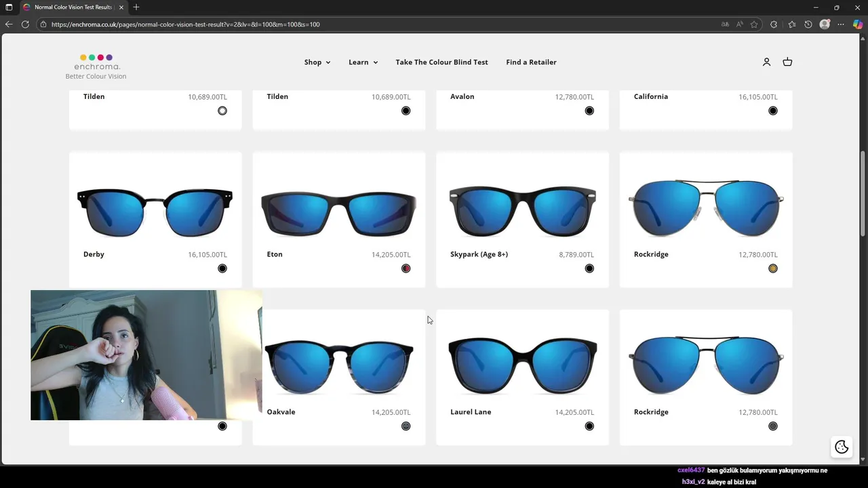
Task: Select the Avalon black colour swatch
Action: coord(589,110)
